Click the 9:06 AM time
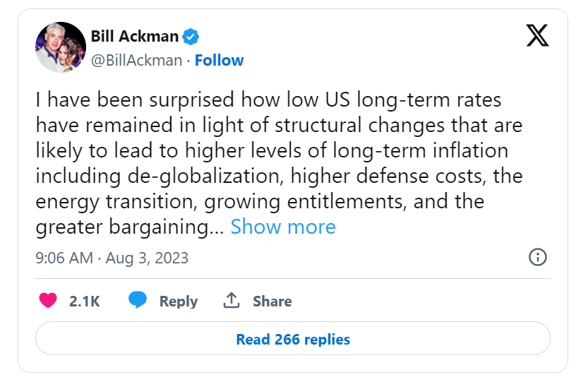Screen dimensions: 588x382 point(64,258)
